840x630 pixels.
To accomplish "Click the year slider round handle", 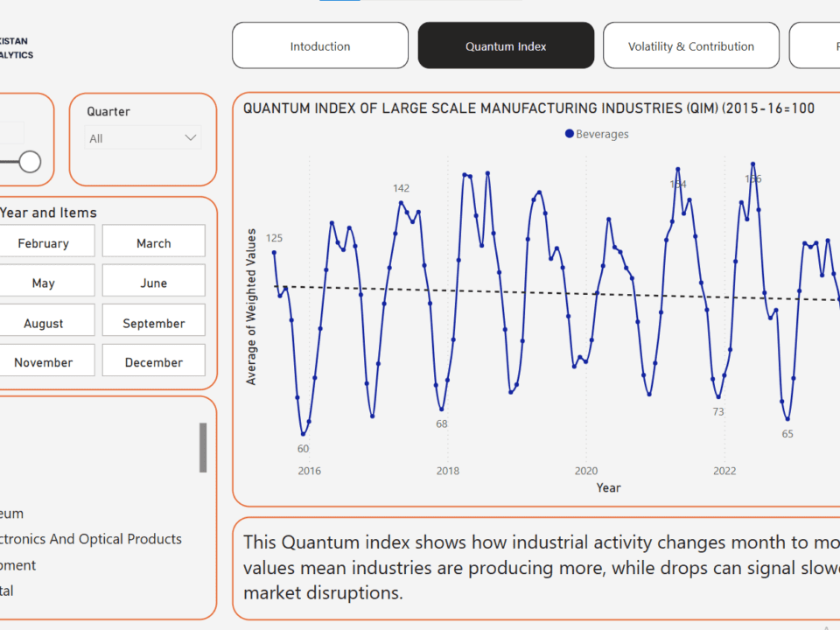I will (x=30, y=162).
